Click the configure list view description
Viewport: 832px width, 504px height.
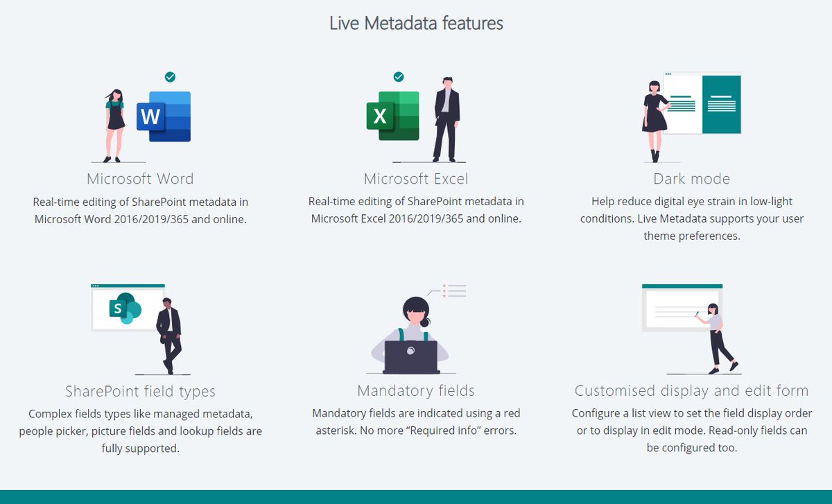coord(691,431)
